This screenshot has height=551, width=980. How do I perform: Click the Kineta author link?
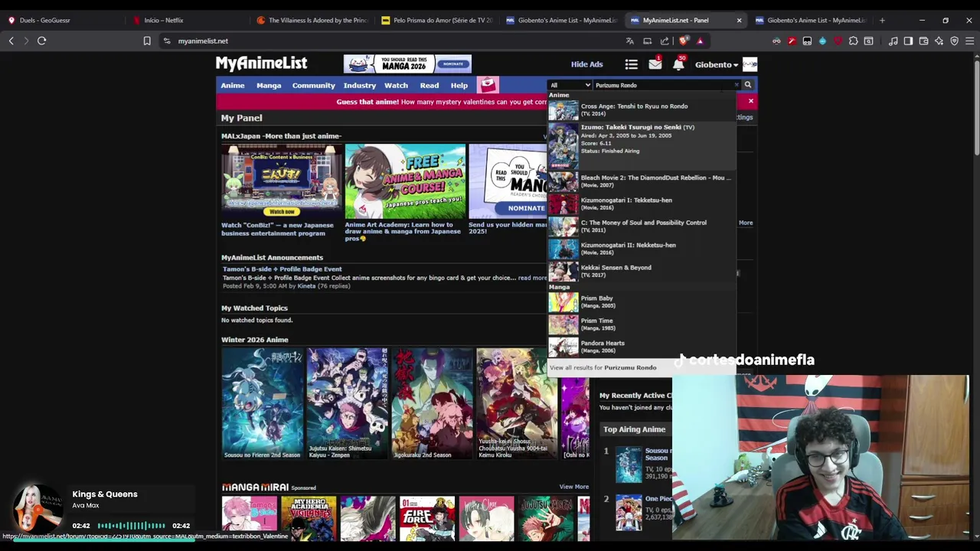coord(306,286)
